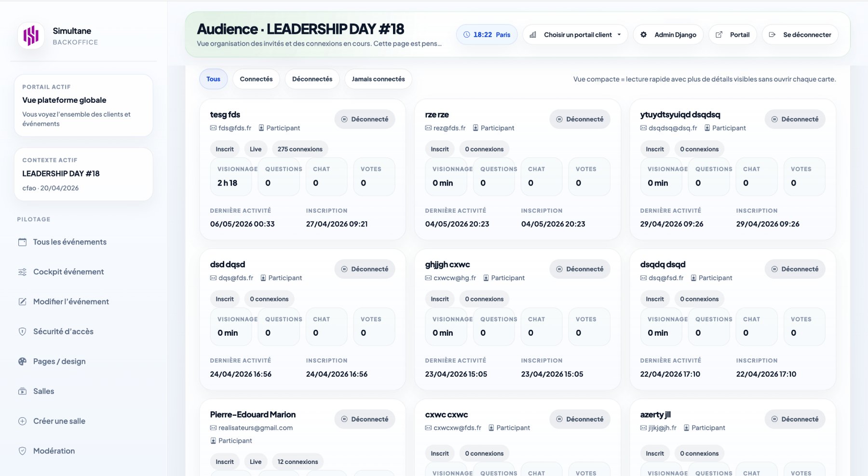Screen dimensions: 868x476
Task: Click the Participant badge icon on ghjjgh cxwc card
Action: (x=486, y=278)
